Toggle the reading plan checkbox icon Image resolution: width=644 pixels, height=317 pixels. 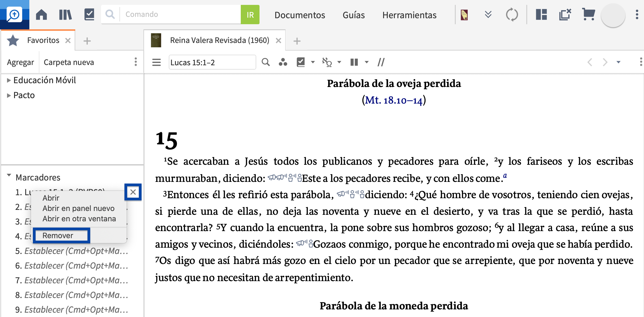[x=301, y=62]
